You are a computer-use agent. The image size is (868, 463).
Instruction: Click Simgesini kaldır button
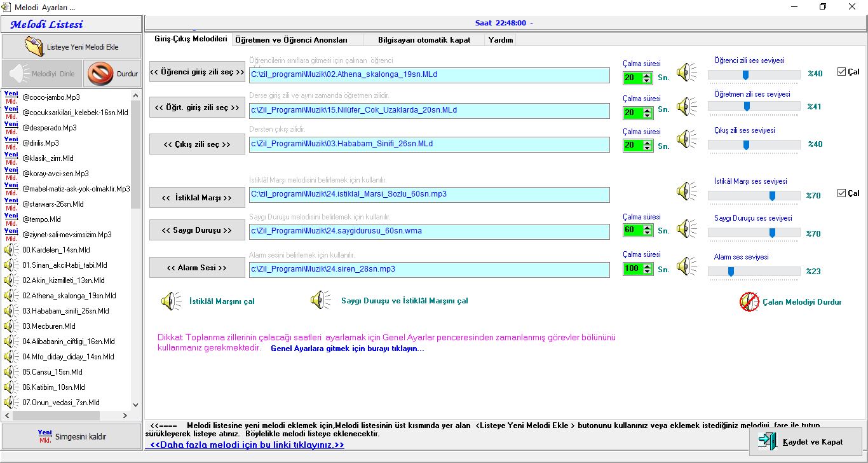(x=71, y=436)
